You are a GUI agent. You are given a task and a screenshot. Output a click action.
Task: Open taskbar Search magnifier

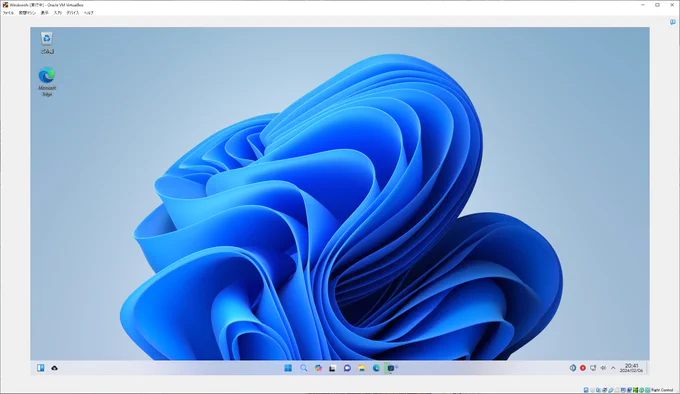304,368
